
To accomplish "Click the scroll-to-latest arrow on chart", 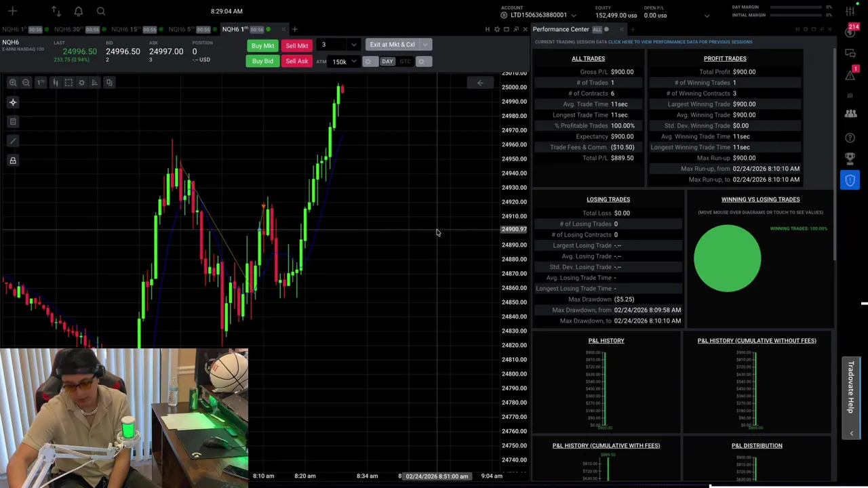I will [480, 83].
